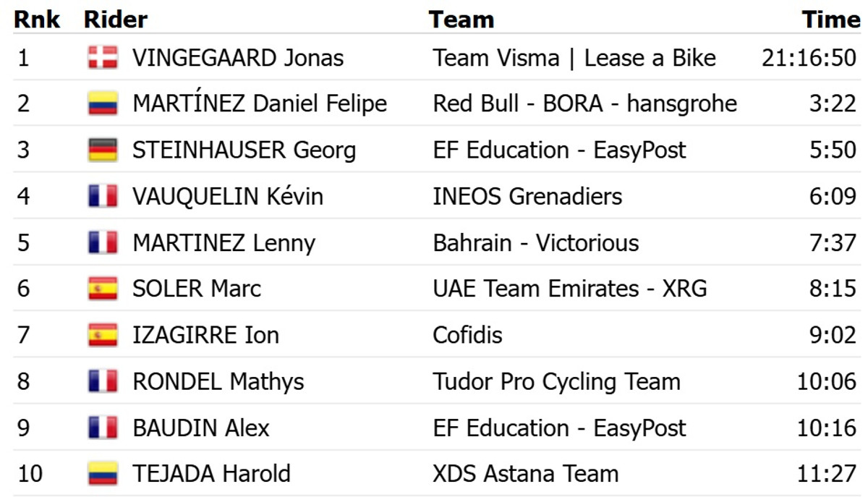Open STEINHAUSER Georg rider page
868x497 pixels.
coord(244,150)
